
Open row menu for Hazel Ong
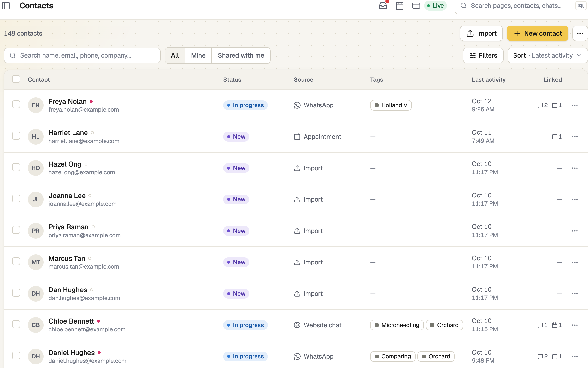coord(575,168)
